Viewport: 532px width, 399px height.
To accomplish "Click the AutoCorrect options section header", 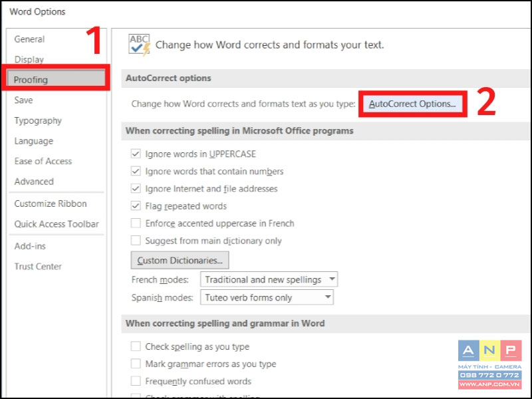I will point(168,78).
